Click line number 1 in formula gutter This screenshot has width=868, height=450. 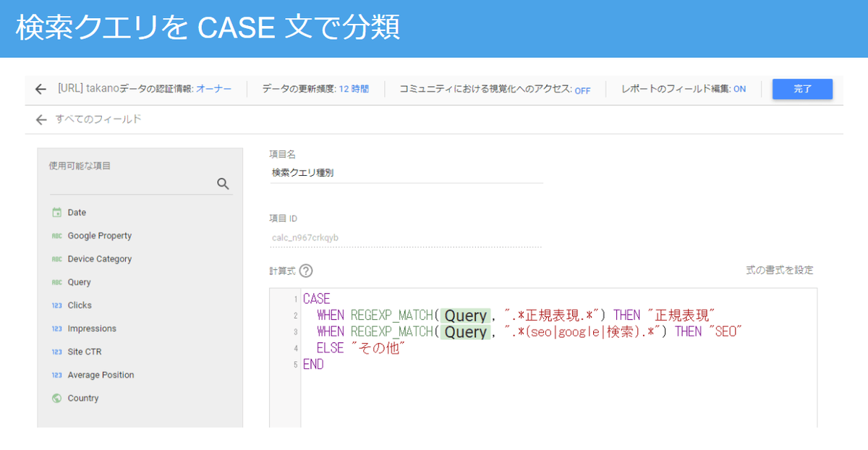pyautogui.click(x=296, y=300)
